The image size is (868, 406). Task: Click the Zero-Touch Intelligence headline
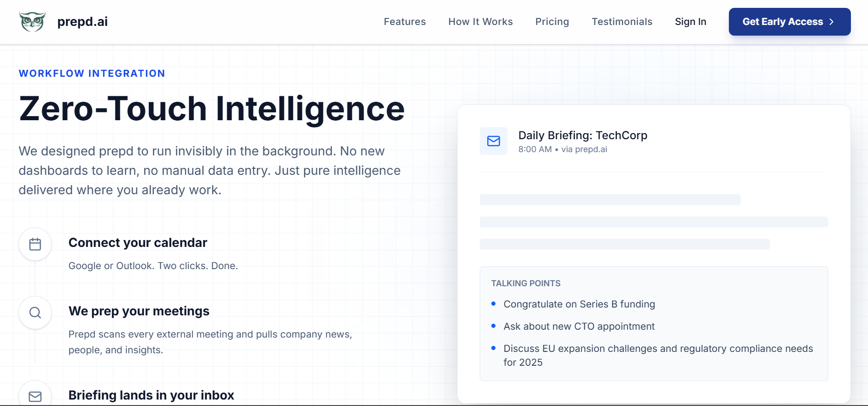pyautogui.click(x=212, y=109)
